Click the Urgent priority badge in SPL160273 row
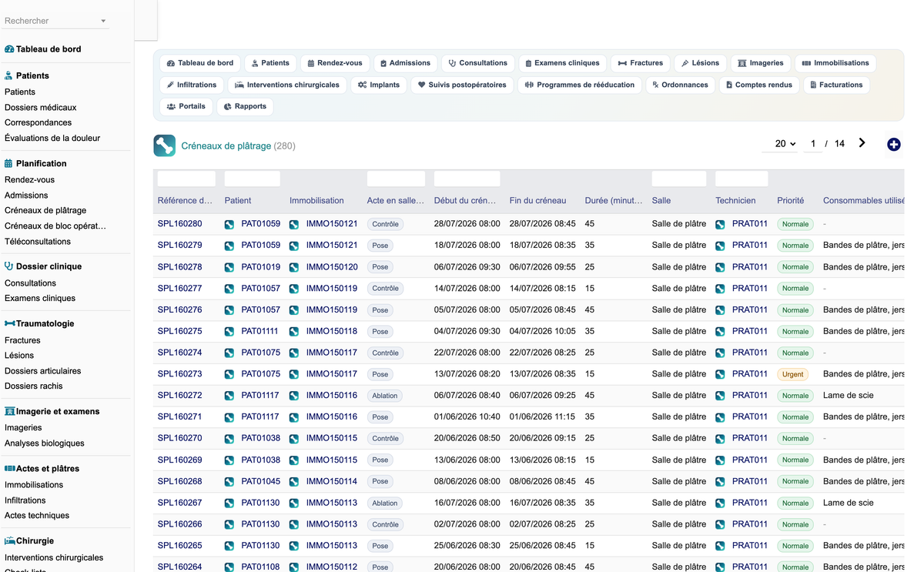The height and width of the screenshot is (572, 924). pos(792,375)
